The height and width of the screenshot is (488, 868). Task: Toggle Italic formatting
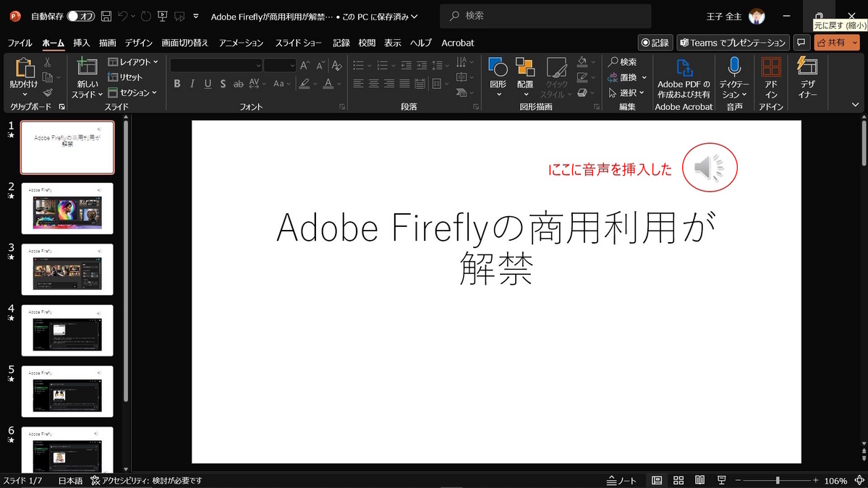pos(192,84)
